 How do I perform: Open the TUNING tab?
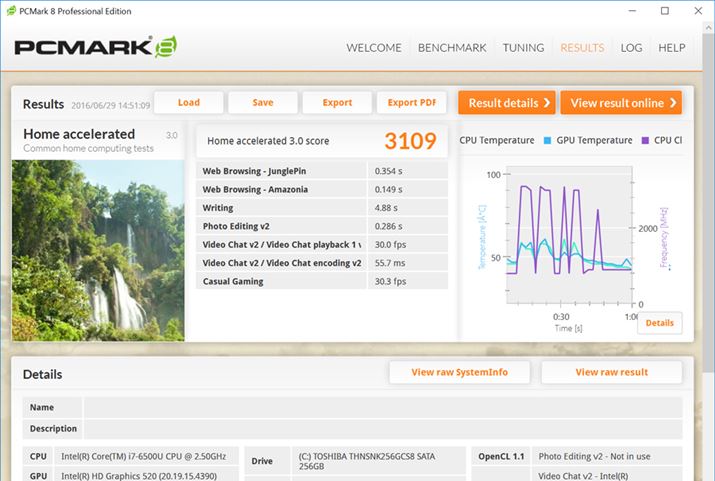pos(523,48)
